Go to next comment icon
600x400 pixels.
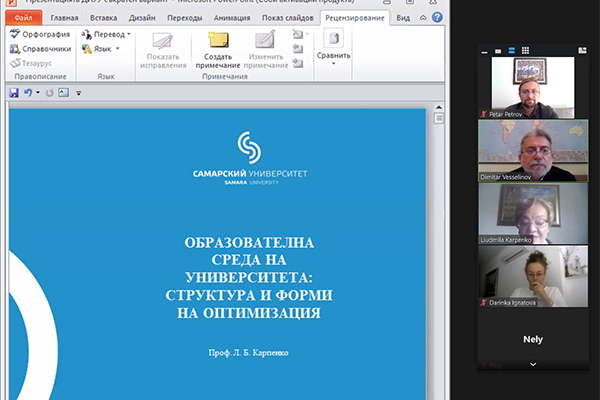298,63
